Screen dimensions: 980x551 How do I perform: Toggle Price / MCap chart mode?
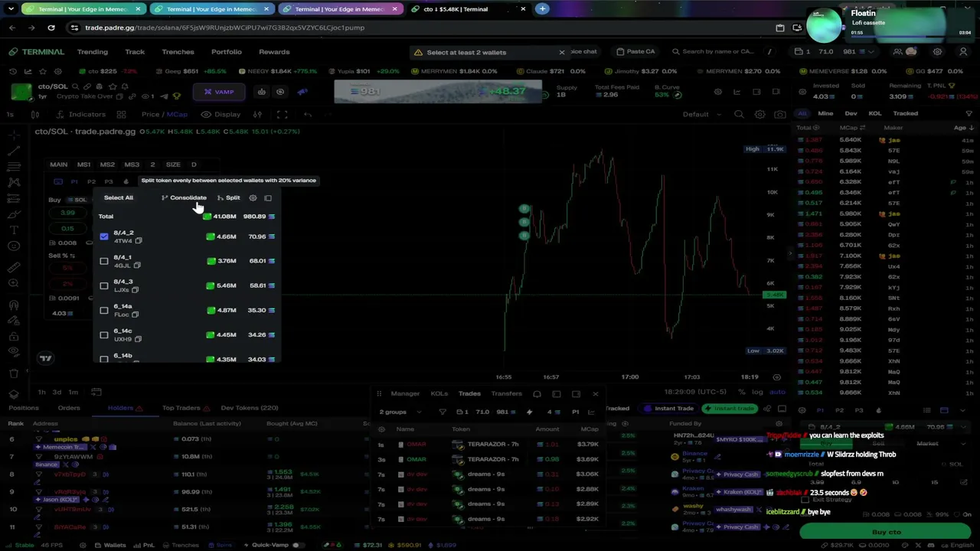coord(164,114)
